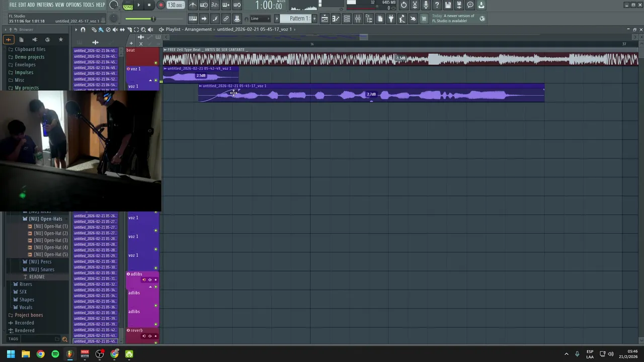Click the playlist snap magnet icon

click(83, 30)
